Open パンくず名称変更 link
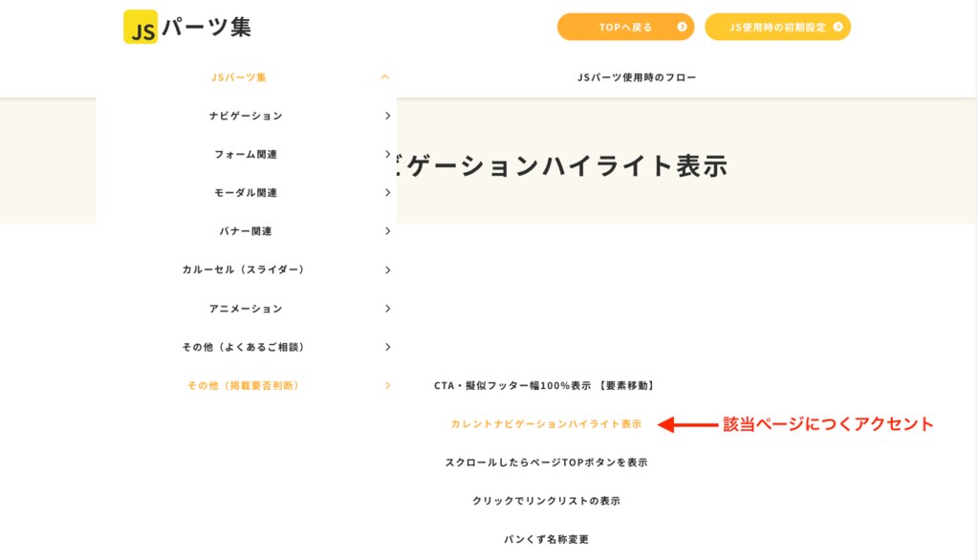 click(x=546, y=539)
